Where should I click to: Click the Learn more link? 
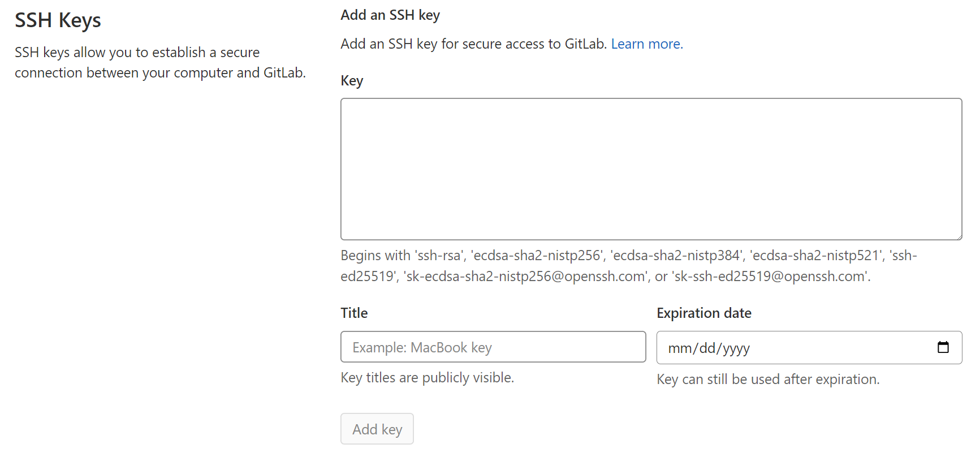point(647,44)
